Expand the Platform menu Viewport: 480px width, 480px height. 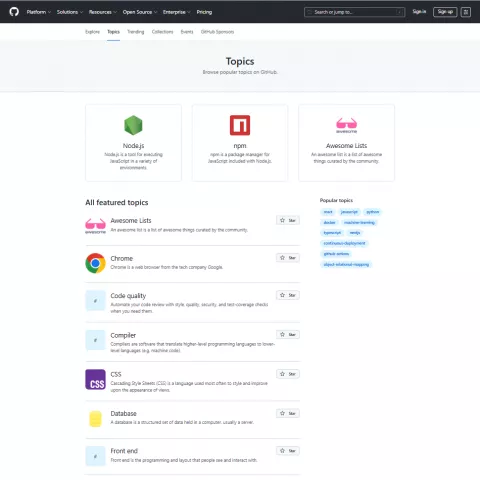tap(39, 12)
